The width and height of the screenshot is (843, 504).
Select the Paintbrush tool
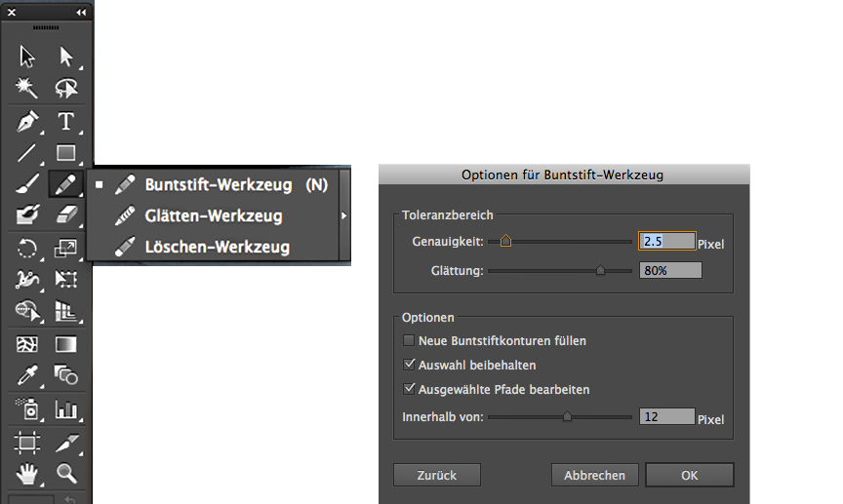(27, 184)
